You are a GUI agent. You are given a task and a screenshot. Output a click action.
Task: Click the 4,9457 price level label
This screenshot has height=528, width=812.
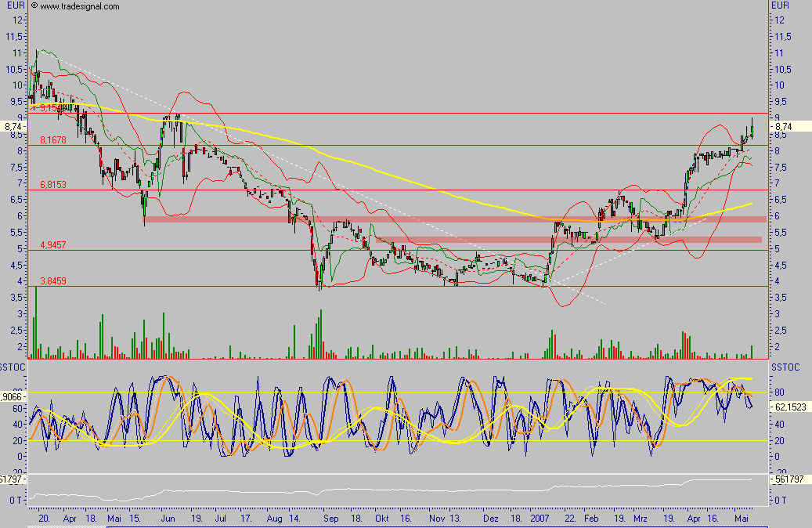[52, 245]
